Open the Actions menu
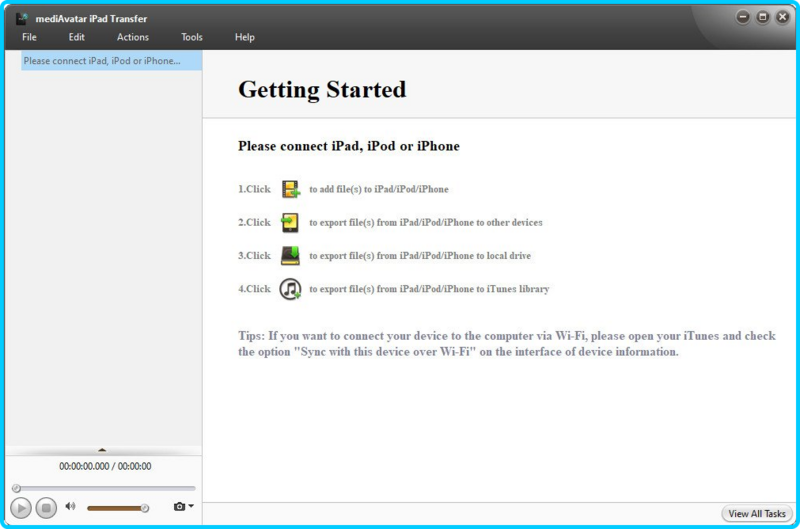The height and width of the screenshot is (529, 800). (133, 37)
